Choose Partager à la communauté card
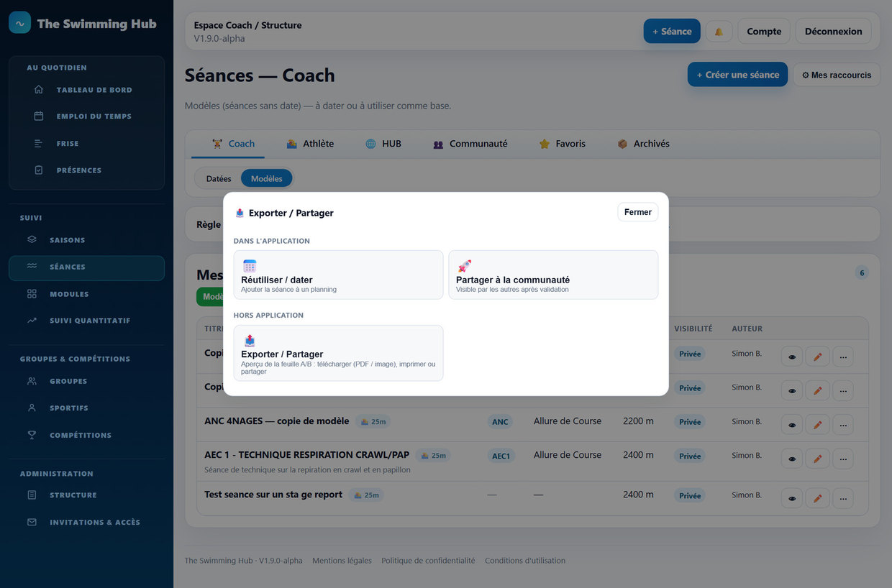Screen dimensions: 892x588 click(553, 275)
